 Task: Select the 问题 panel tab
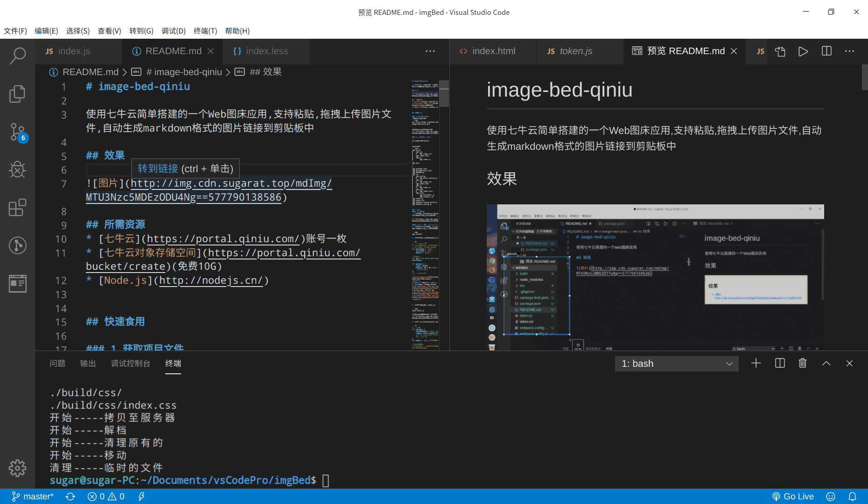tap(57, 363)
